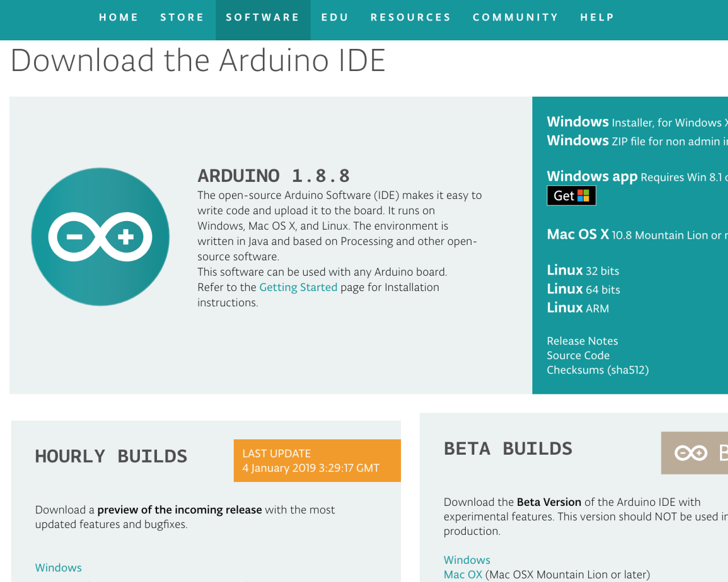This screenshot has height=582, width=728.
Task: Open the HOME menu item
Action: pos(119,18)
